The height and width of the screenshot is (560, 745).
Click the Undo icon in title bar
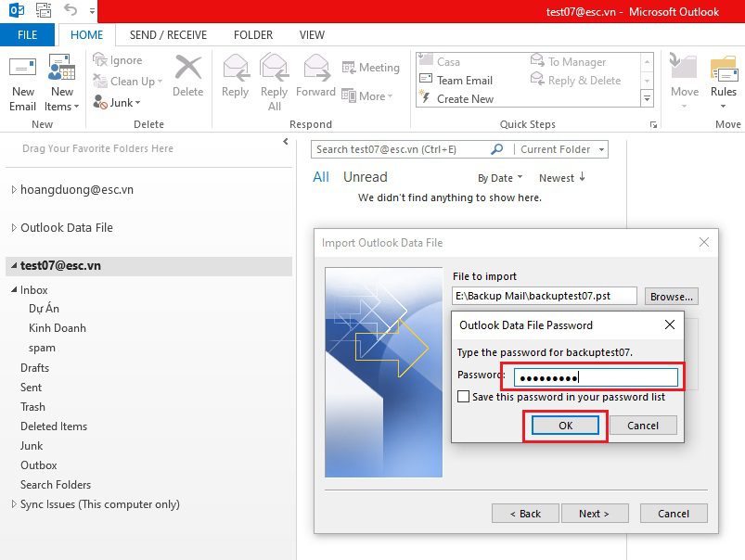(x=71, y=10)
